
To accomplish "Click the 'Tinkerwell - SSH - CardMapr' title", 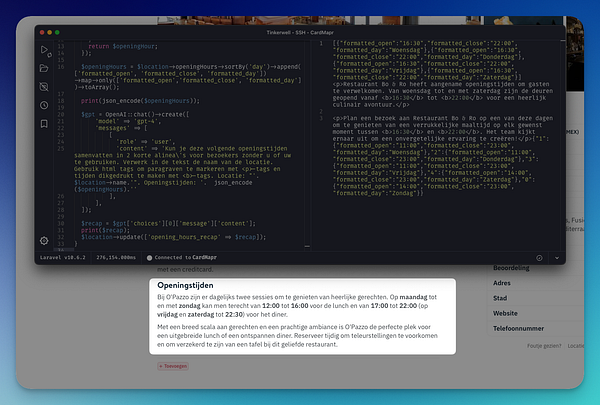I will click(x=300, y=33).
